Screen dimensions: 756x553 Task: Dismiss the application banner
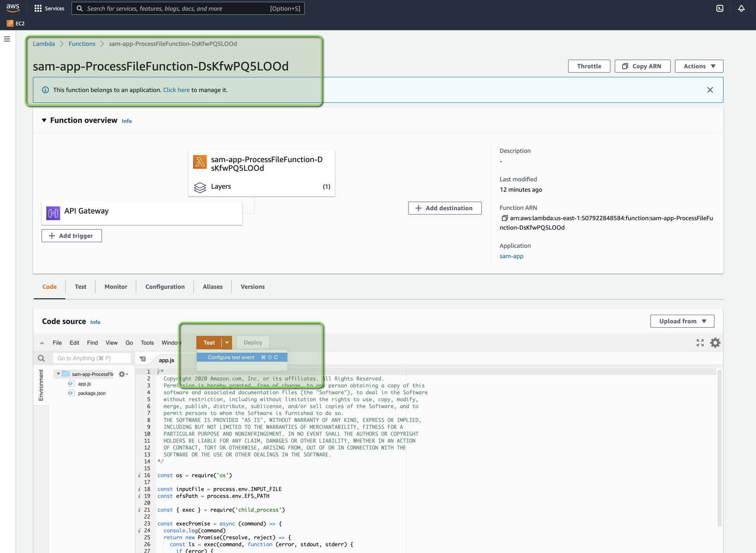[710, 90]
